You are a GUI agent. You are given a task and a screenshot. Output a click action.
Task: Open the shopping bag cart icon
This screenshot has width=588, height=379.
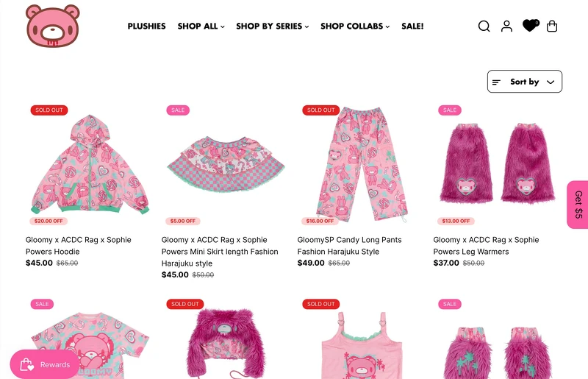click(552, 26)
